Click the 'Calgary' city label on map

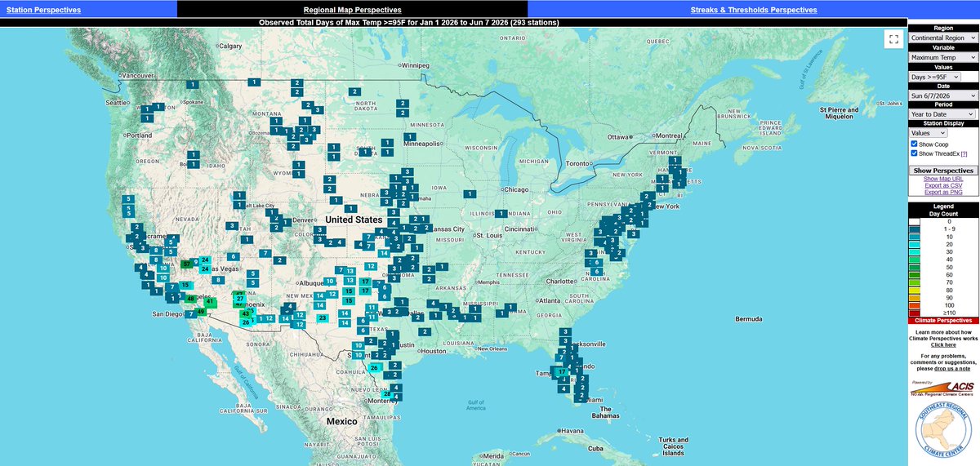coord(232,47)
